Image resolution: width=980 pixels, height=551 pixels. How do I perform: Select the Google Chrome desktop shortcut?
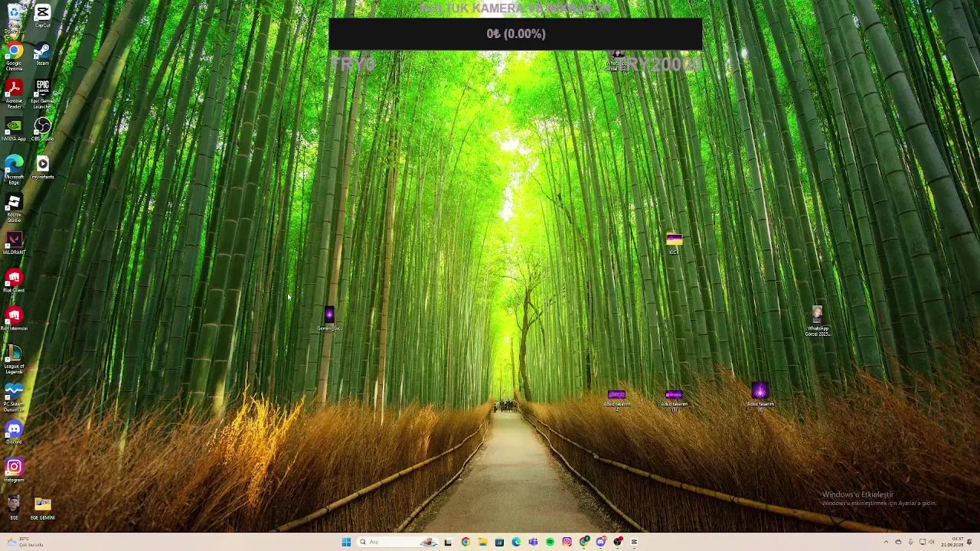[x=14, y=56]
